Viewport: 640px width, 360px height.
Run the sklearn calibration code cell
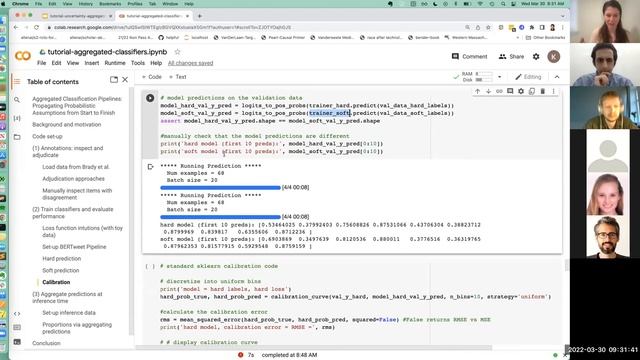[x=150, y=267]
